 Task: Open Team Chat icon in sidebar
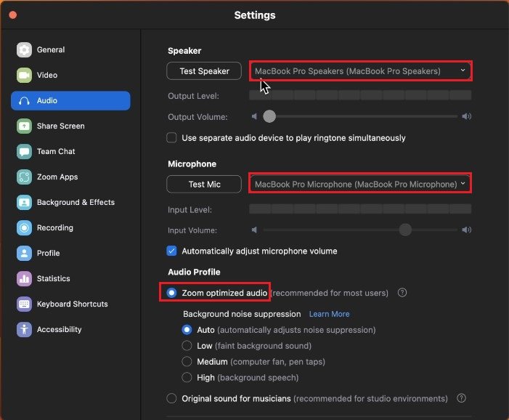pos(24,152)
